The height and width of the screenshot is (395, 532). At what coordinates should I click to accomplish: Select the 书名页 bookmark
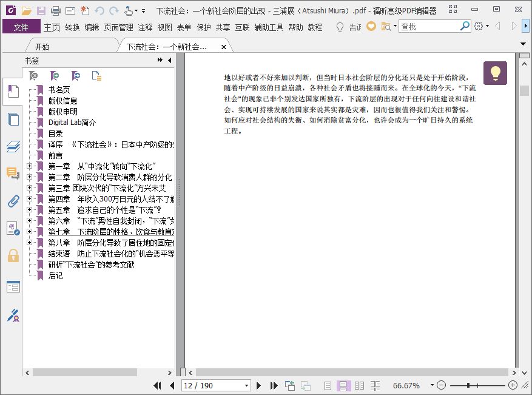tap(59, 90)
